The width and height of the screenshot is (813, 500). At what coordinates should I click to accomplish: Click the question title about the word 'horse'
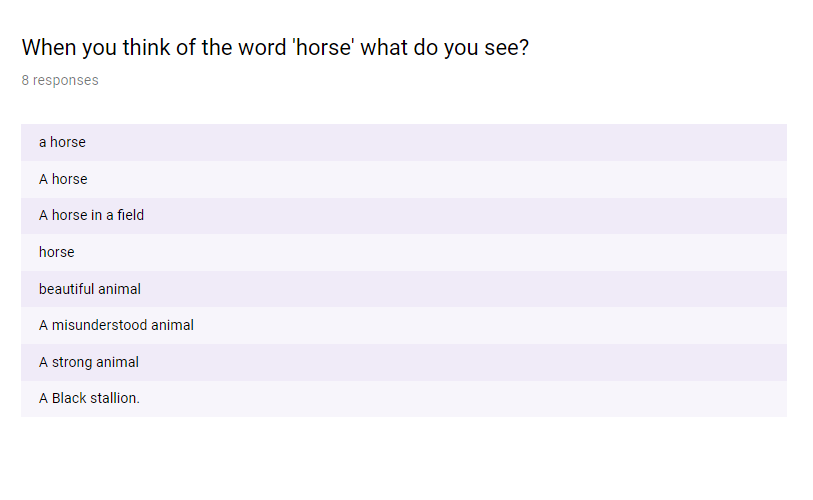coord(275,47)
